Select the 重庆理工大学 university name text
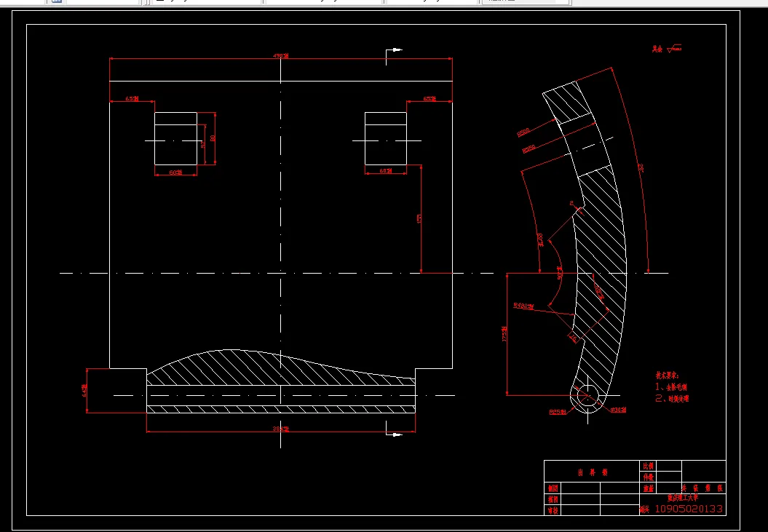The height and width of the screenshot is (532, 768). coord(683,498)
